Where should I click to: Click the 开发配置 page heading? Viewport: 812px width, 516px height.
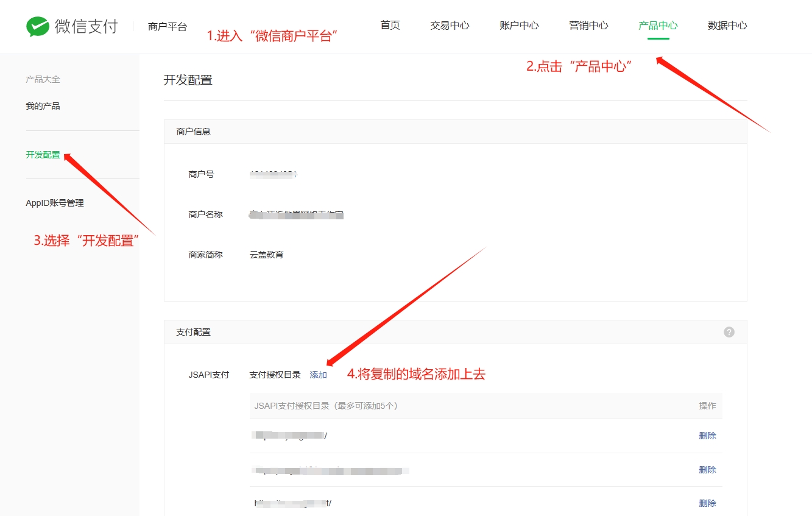point(188,80)
